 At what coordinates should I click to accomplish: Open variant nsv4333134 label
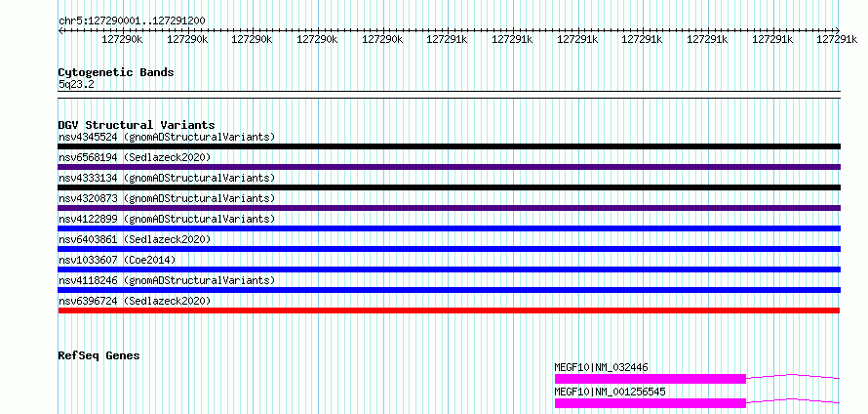[167, 178]
